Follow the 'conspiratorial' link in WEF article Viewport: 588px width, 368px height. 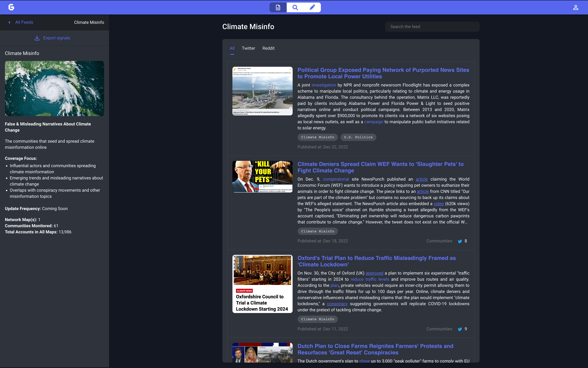[x=336, y=179]
